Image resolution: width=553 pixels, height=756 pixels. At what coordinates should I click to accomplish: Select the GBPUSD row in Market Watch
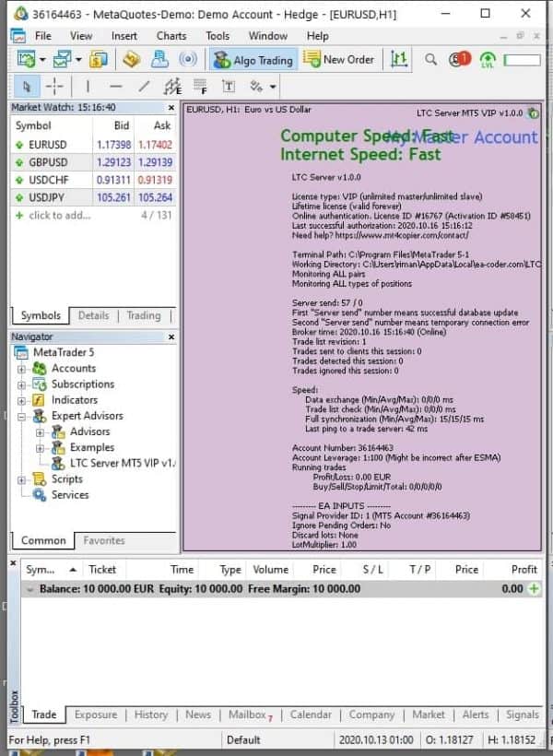(x=93, y=162)
